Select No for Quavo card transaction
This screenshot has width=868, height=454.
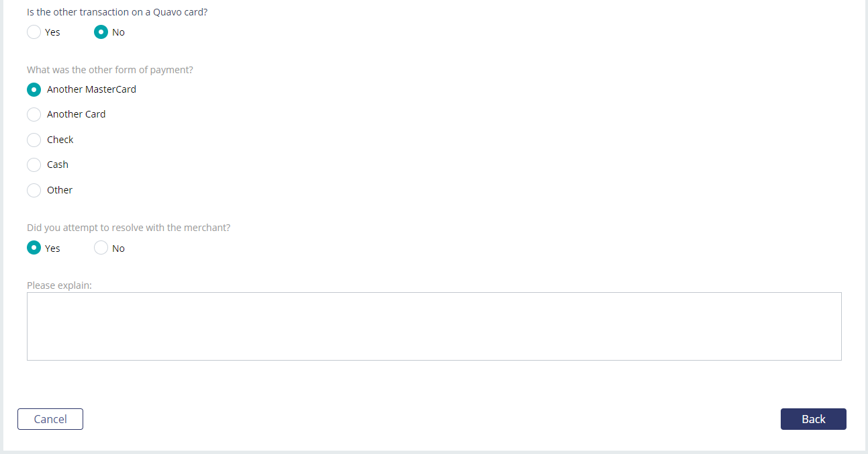click(x=101, y=32)
